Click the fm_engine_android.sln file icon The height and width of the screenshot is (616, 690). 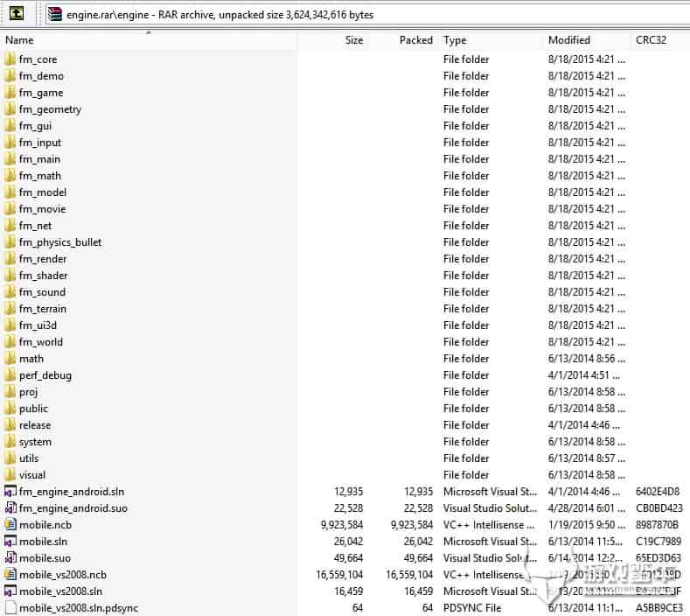10,491
